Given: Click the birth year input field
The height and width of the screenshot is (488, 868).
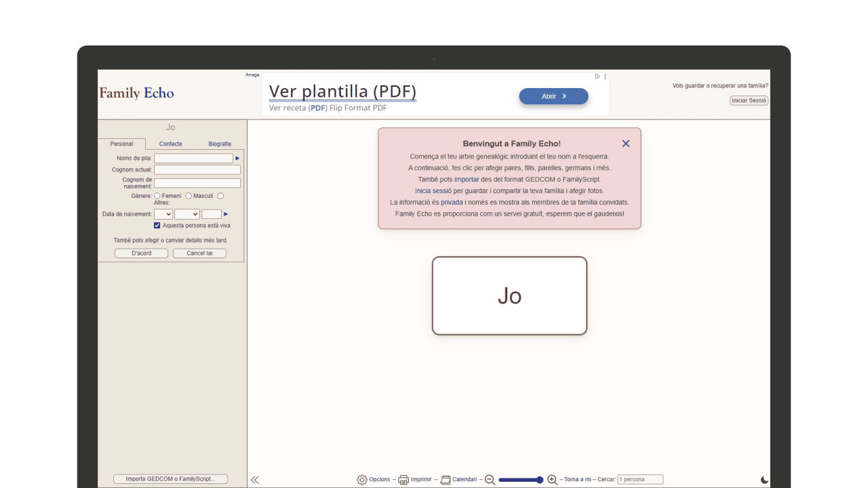Looking at the screenshot, I should pyautogui.click(x=212, y=214).
